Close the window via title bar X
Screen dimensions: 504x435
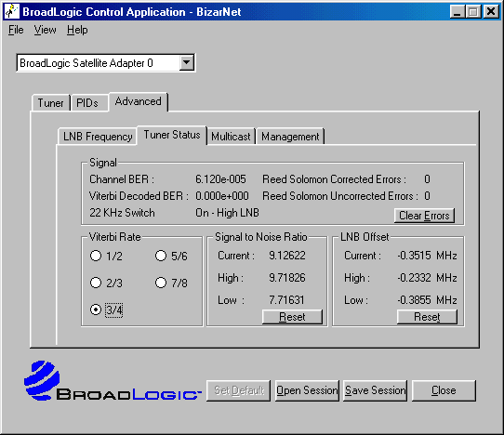[491, 11]
